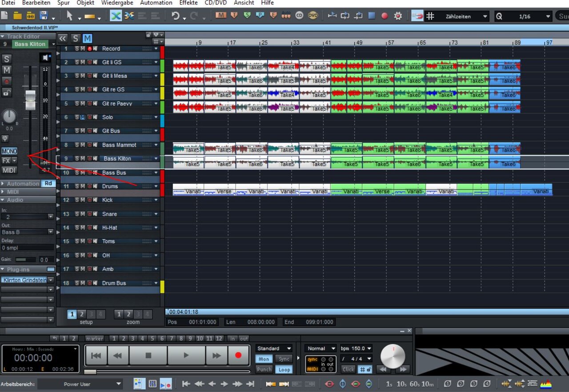Image resolution: width=569 pixels, height=392 pixels.
Task: Click the 1s zoom level icon
Action: coord(389,384)
